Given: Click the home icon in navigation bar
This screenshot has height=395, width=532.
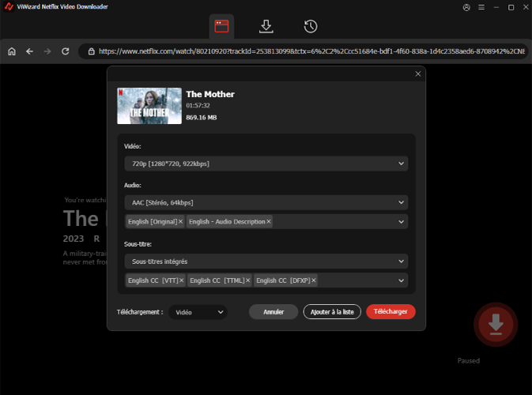Looking at the screenshot, I should click(12, 51).
